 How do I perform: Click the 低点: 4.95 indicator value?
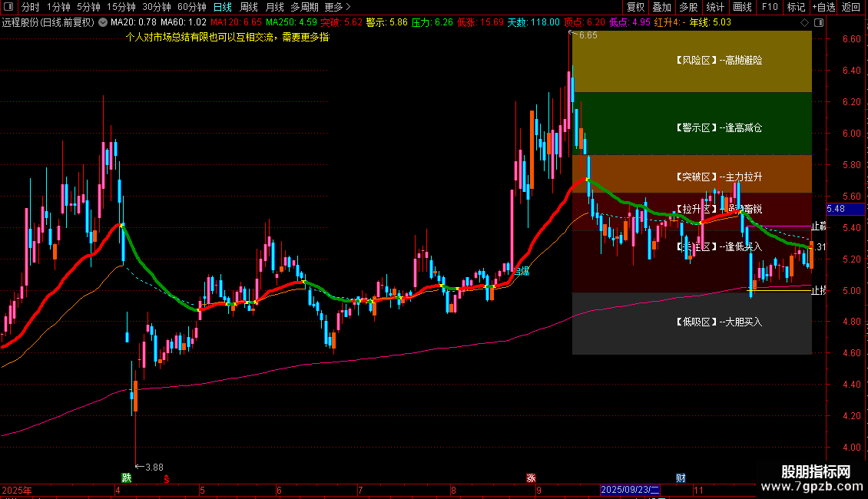point(630,23)
